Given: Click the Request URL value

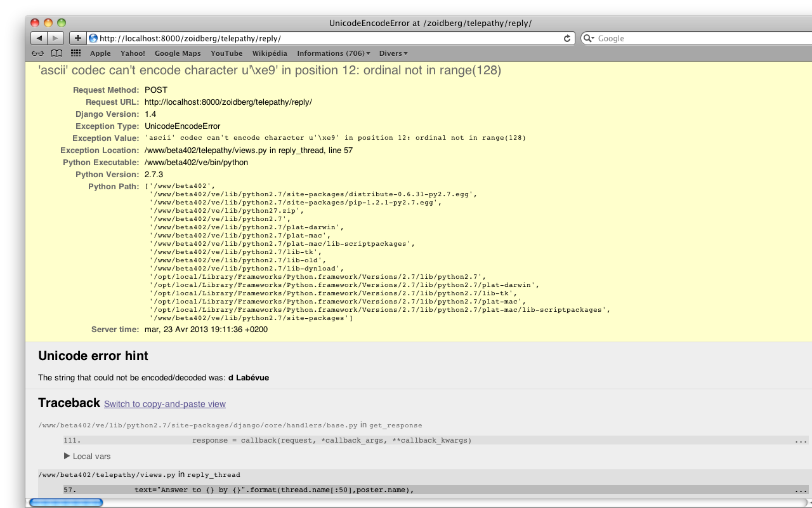Looking at the screenshot, I should click(228, 102).
